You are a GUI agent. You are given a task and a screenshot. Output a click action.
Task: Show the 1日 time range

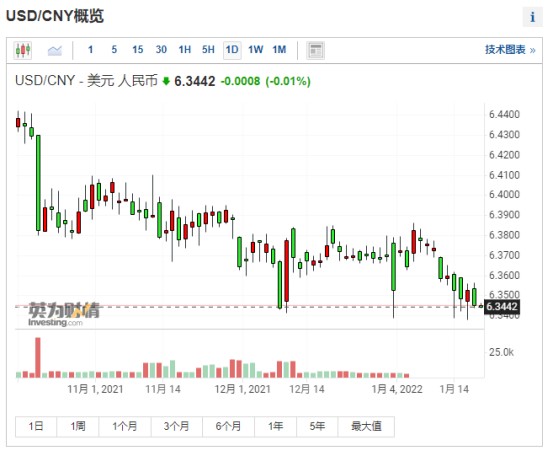[x=36, y=426]
